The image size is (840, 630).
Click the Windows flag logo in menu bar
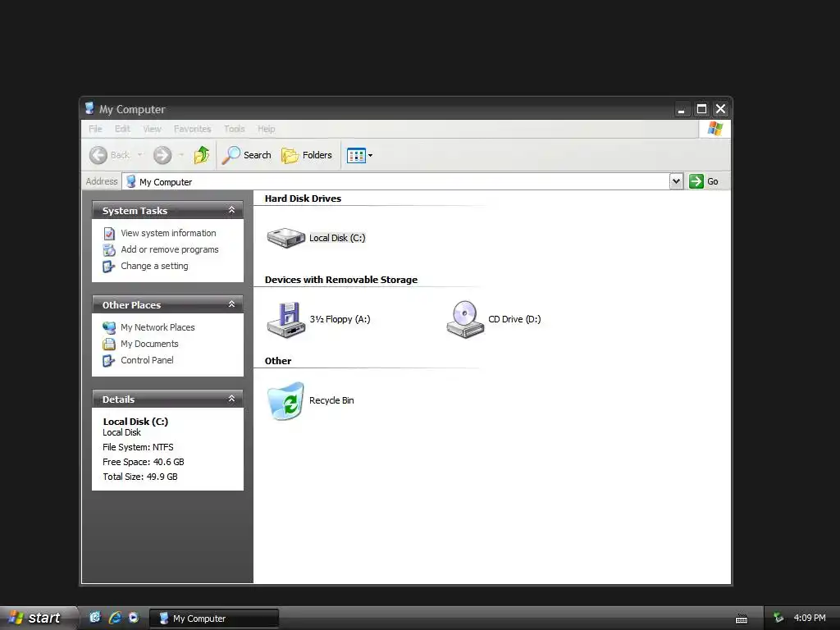(x=715, y=129)
